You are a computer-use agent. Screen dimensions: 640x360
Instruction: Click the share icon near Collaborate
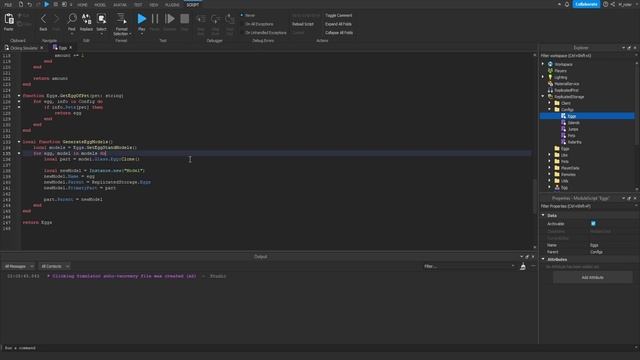613,4
